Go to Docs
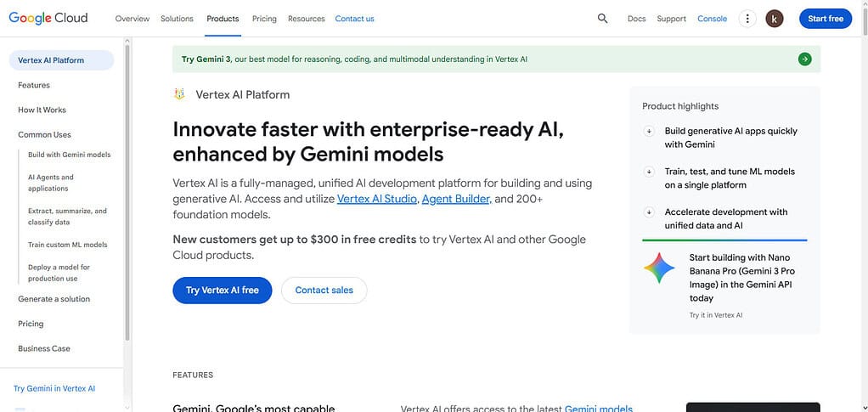Screen dimensions: 868x412 [x=637, y=19]
